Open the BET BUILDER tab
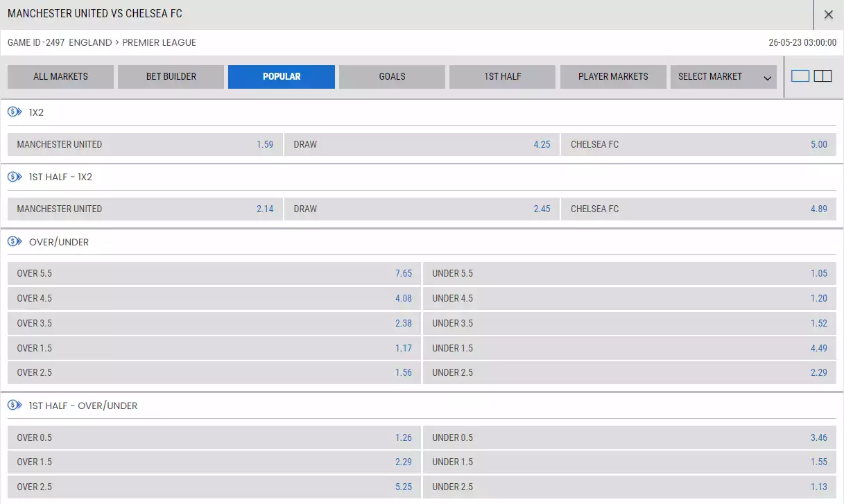The image size is (844, 504). 171,77
